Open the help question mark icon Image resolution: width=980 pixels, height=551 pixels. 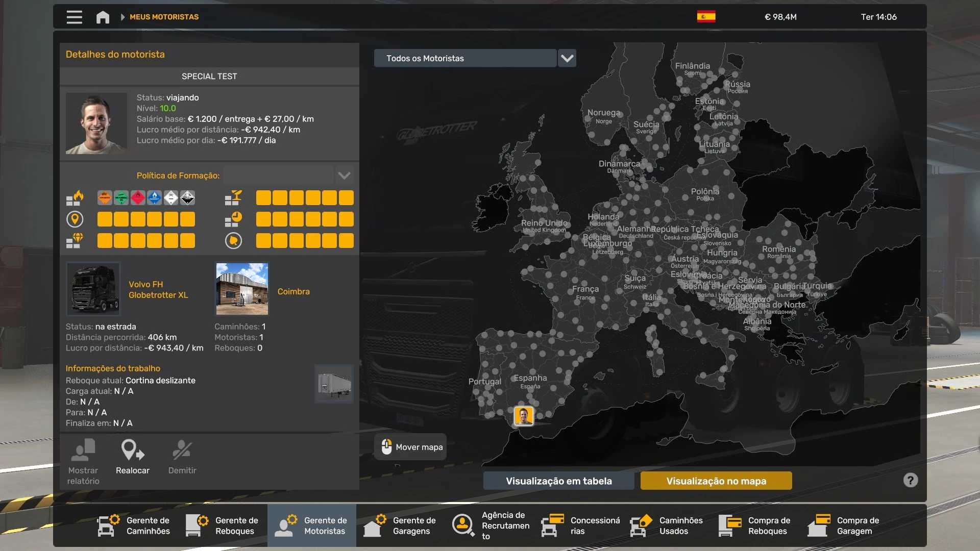tap(910, 480)
